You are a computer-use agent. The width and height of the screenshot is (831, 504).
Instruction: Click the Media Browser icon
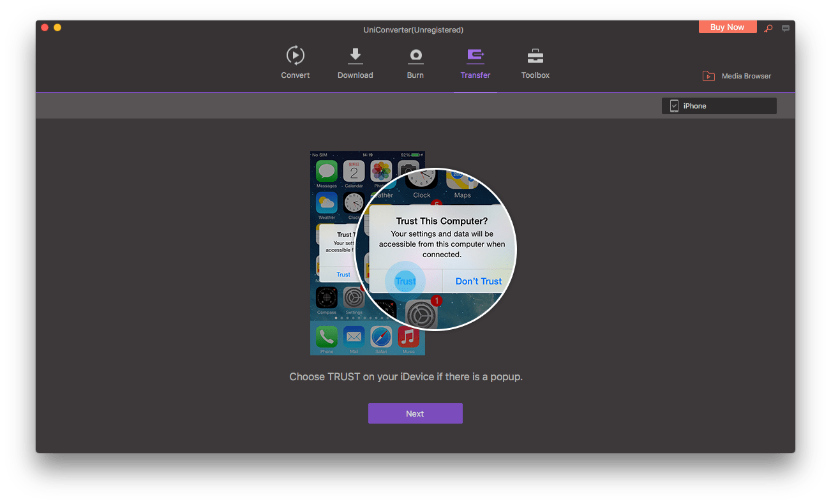point(708,76)
